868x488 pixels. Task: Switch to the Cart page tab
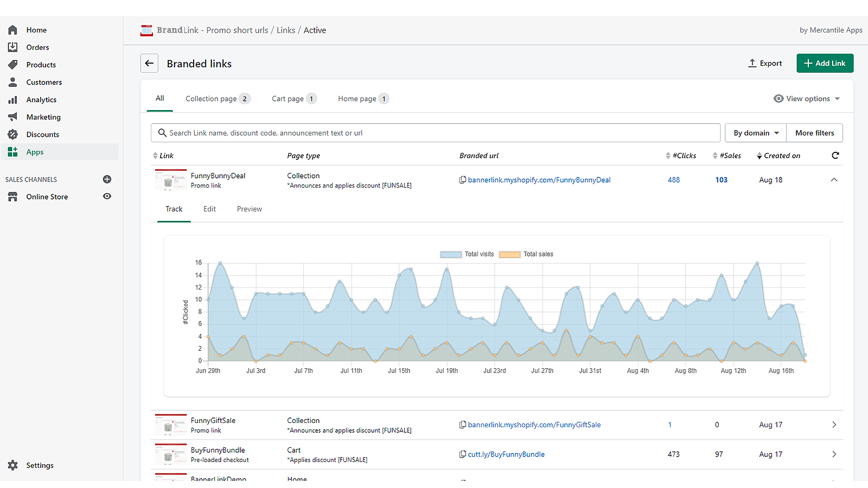pos(293,98)
